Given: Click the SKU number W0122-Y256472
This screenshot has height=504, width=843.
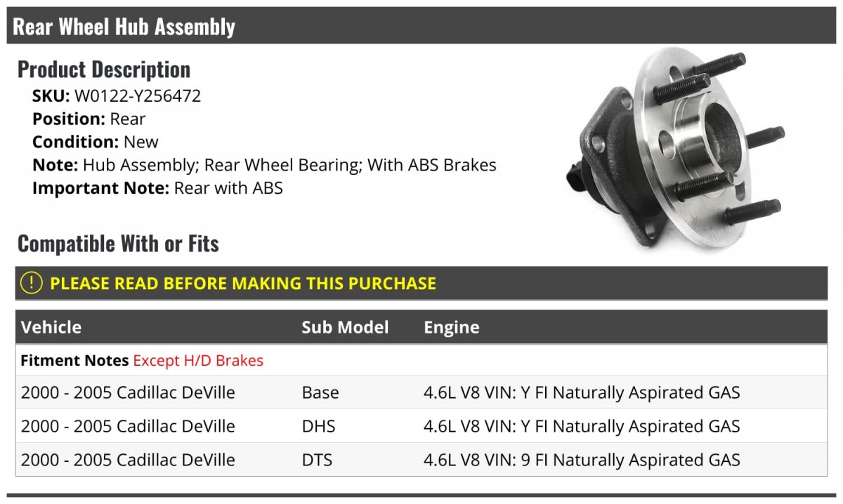Looking at the screenshot, I should tap(138, 95).
